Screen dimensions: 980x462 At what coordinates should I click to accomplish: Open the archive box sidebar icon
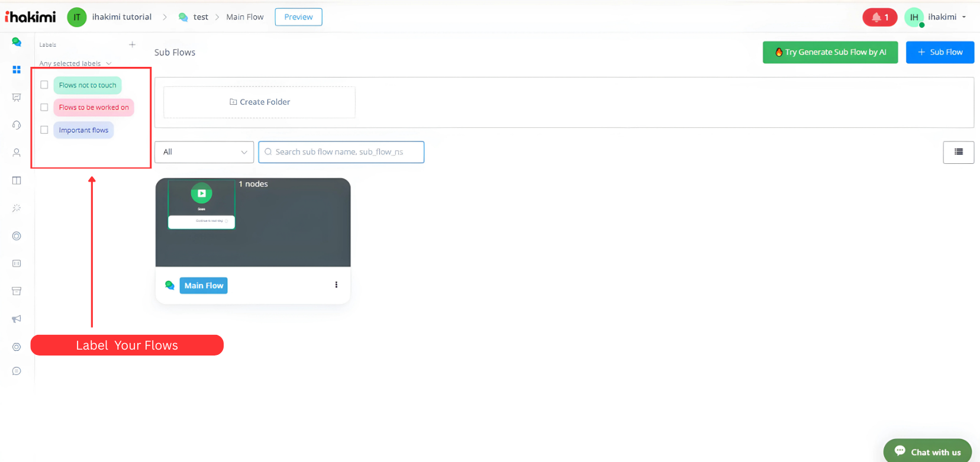[17, 291]
